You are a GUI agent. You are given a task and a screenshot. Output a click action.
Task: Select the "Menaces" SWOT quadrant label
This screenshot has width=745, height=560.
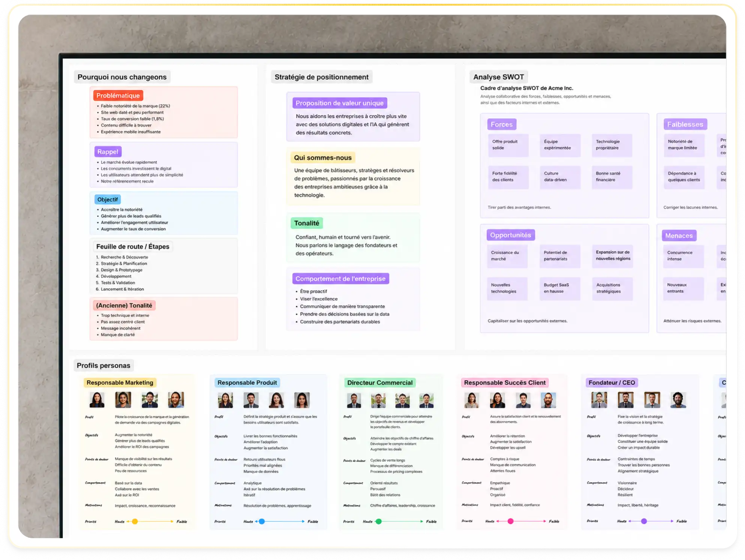tap(679, 236)
